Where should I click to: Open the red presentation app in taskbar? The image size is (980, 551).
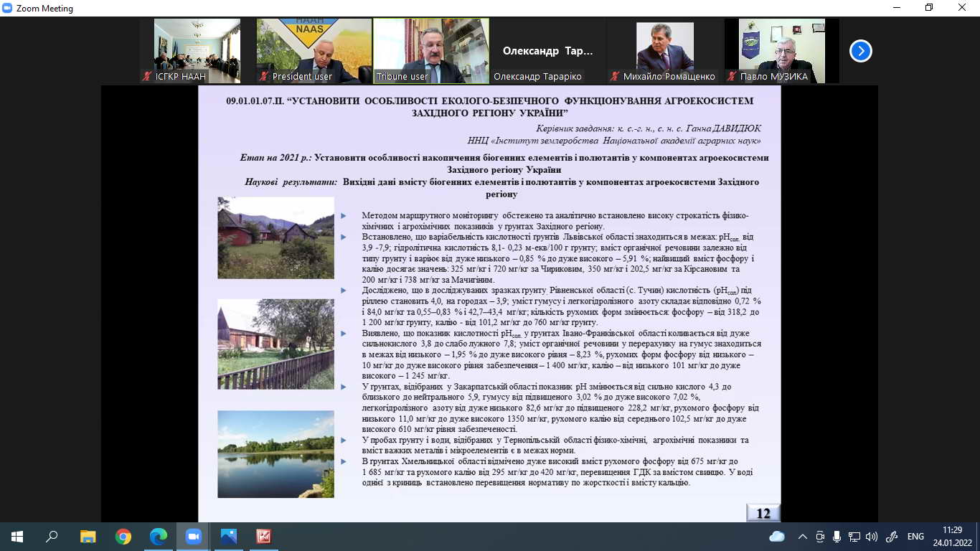coord(263,536)
